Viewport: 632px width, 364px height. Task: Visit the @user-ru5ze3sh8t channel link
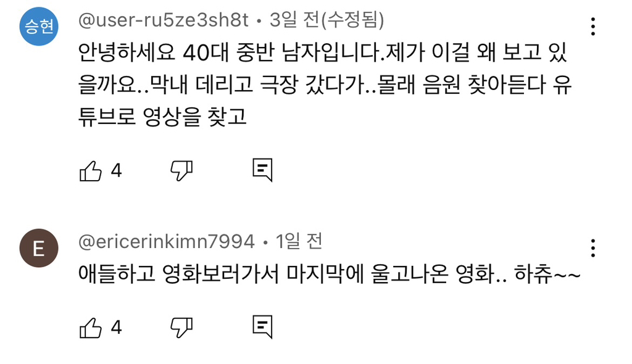point(164,21)
